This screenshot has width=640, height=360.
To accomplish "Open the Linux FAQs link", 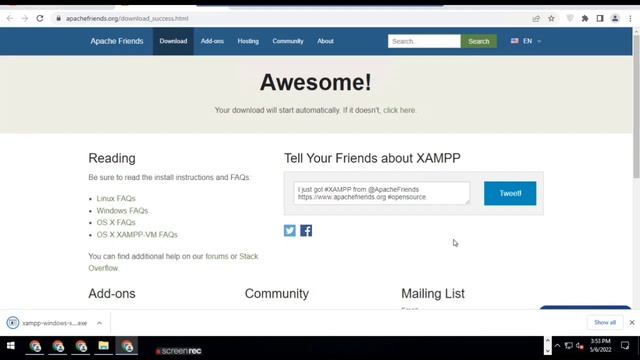I will 116,198.
